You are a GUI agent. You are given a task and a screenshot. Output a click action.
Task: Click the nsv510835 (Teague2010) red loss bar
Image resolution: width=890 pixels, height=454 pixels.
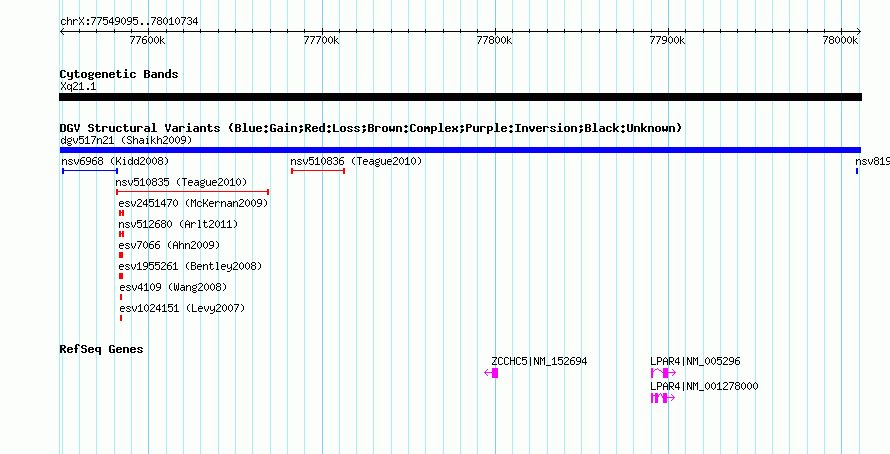click(192, 192)
